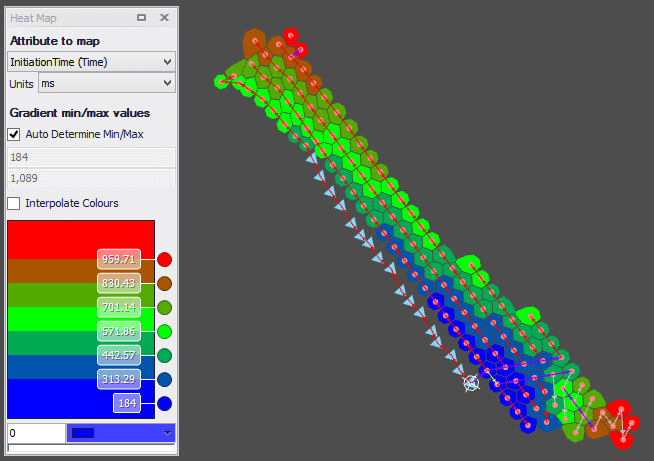Select the pure blue gradient stop handle

tap(165, 404)
